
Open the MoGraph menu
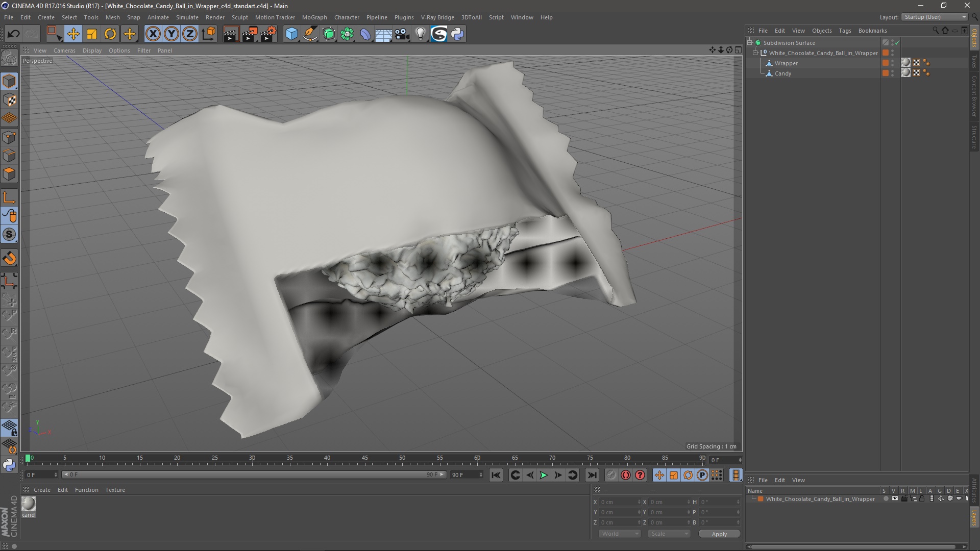[x=314, y=17]
